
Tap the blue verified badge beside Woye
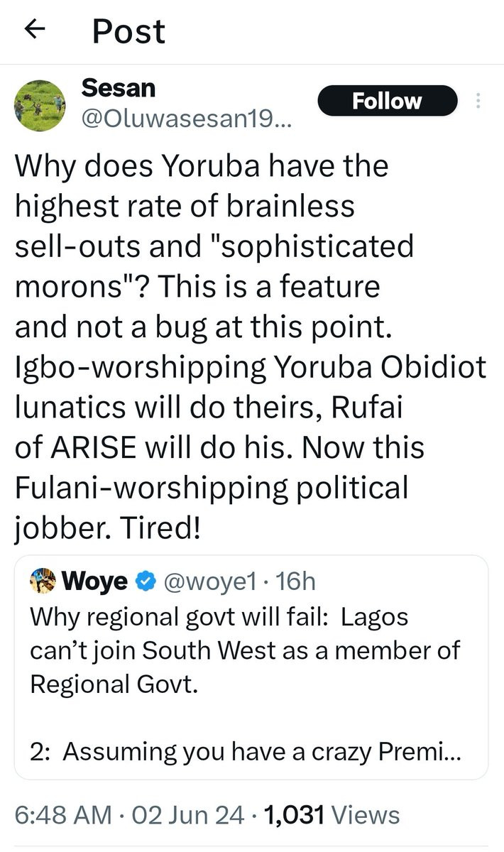(x=146, y=582)
